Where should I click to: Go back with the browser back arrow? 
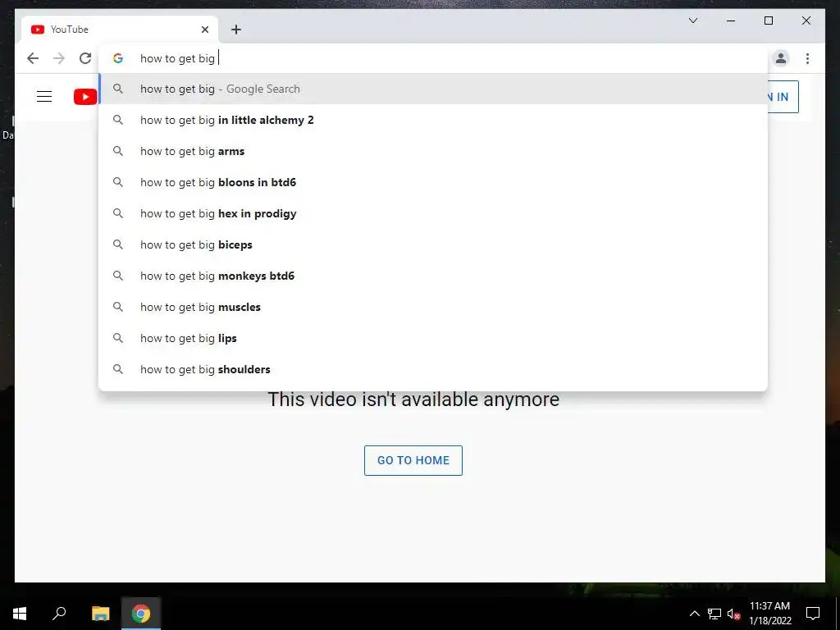[x=33, y=58]
